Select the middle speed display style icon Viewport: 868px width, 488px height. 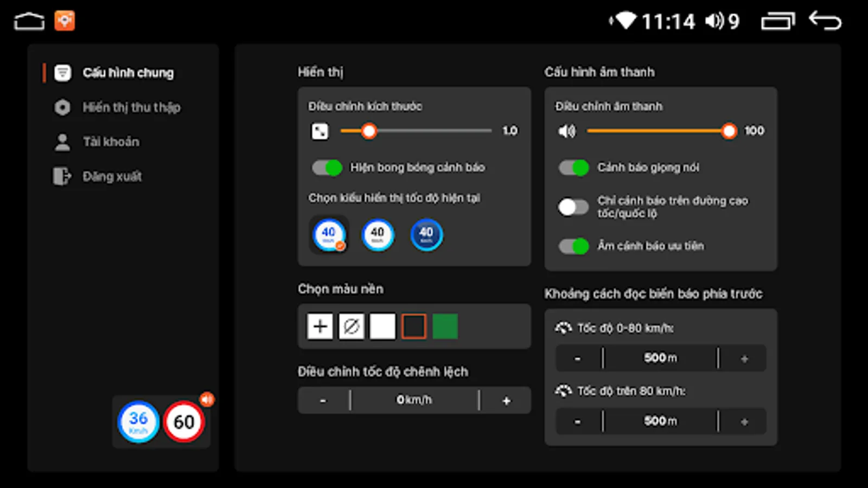click(378, 234)
